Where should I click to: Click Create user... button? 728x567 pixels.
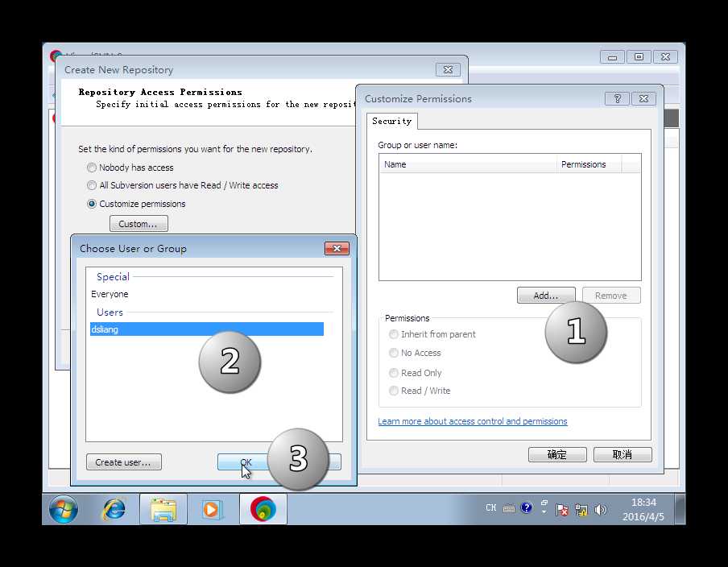[x=123, y=462]
